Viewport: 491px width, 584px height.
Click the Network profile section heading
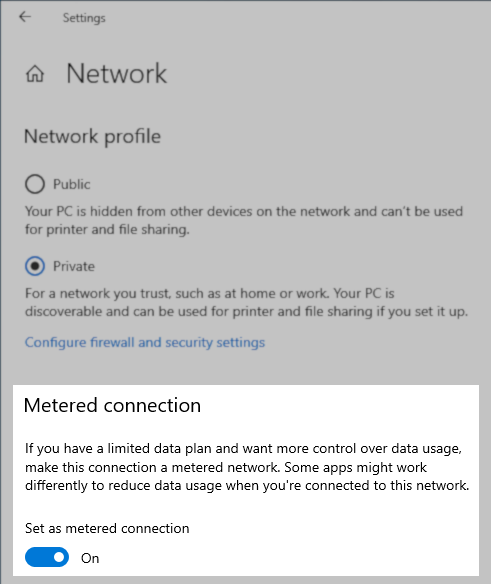92,136
